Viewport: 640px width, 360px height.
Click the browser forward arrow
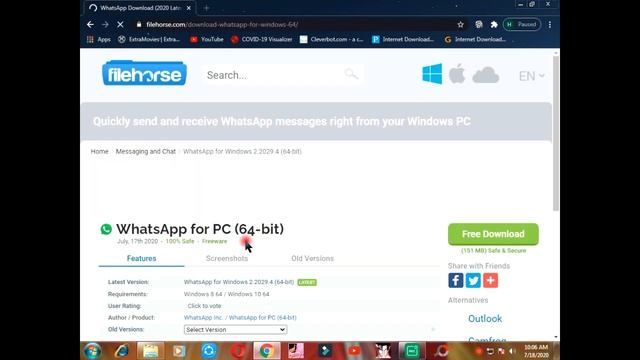[x=105, y=24]
